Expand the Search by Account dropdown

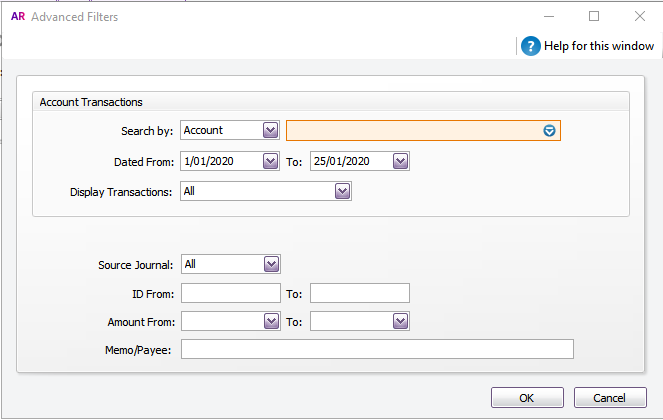click(x=270, y=130)
